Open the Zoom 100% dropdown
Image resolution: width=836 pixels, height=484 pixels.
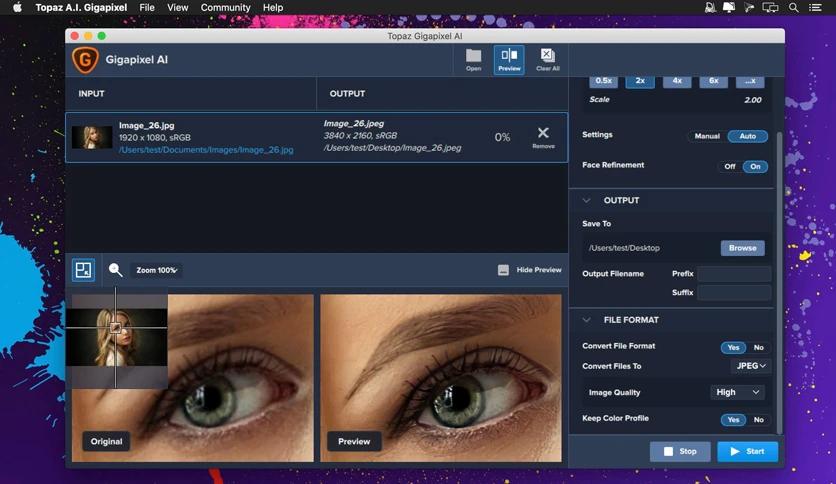(156, 270)
